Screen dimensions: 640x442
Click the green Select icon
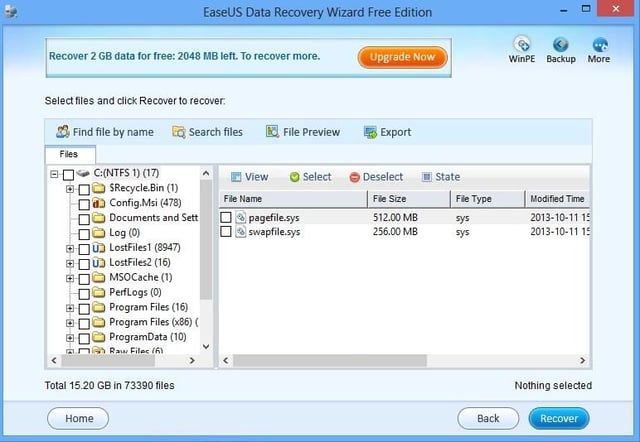click(294, 177)
